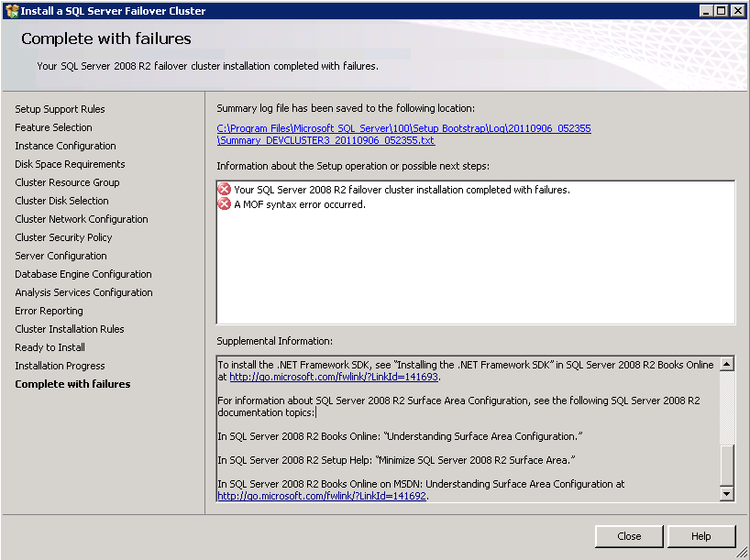
Task: Click the red error icon beside installation failure message
Action: tap(225, 190)
